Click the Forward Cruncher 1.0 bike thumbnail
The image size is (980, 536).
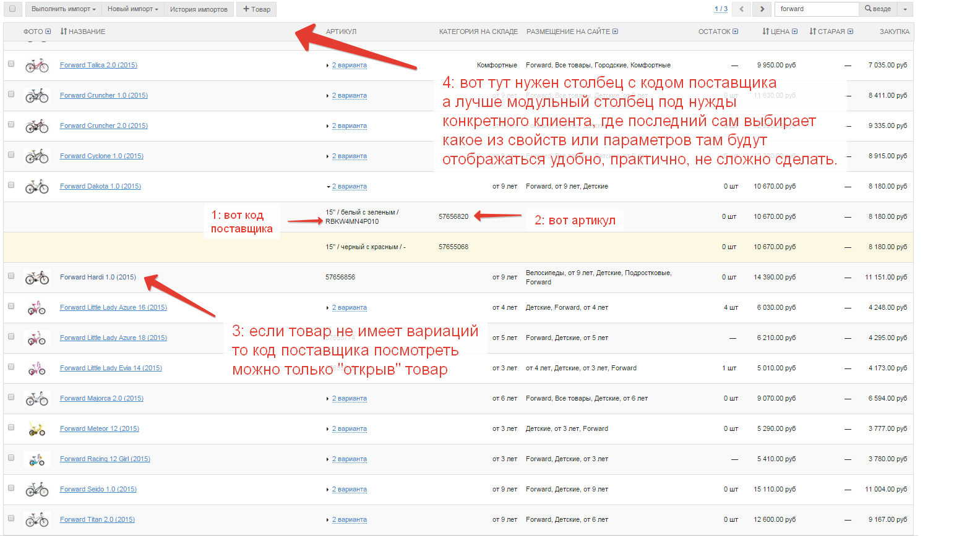coord(37,95)
